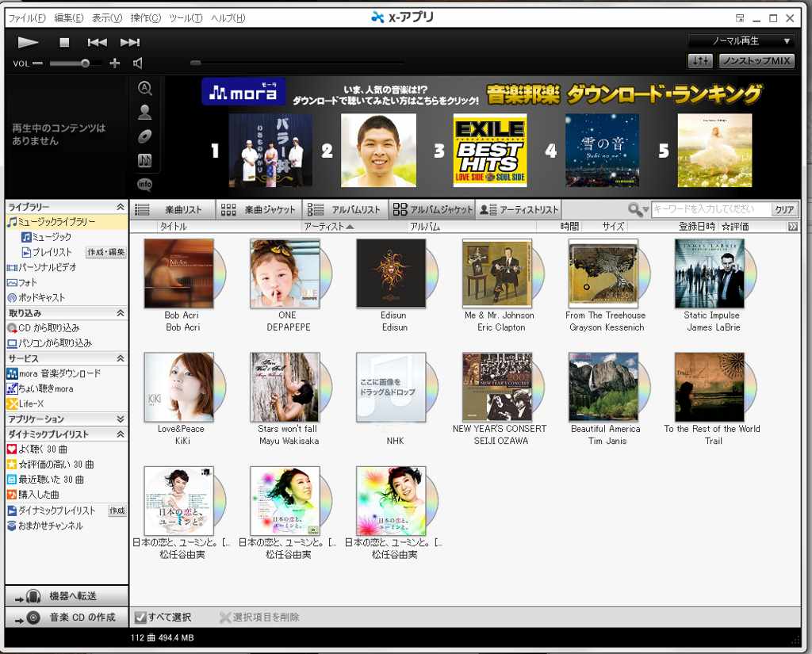
Task: Show artist info with the person icon
Action: (145, 112)
